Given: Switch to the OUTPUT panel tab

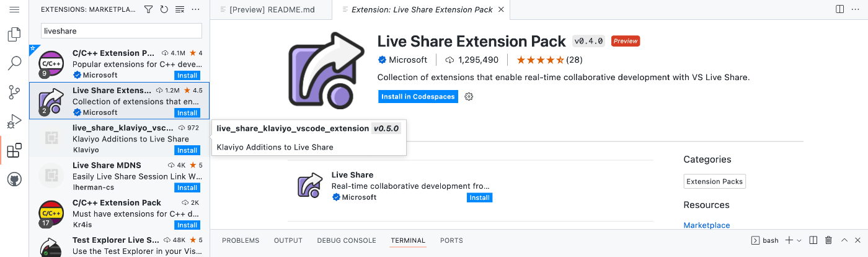Looking at the screenshot, I should click(x=288, y=240).
